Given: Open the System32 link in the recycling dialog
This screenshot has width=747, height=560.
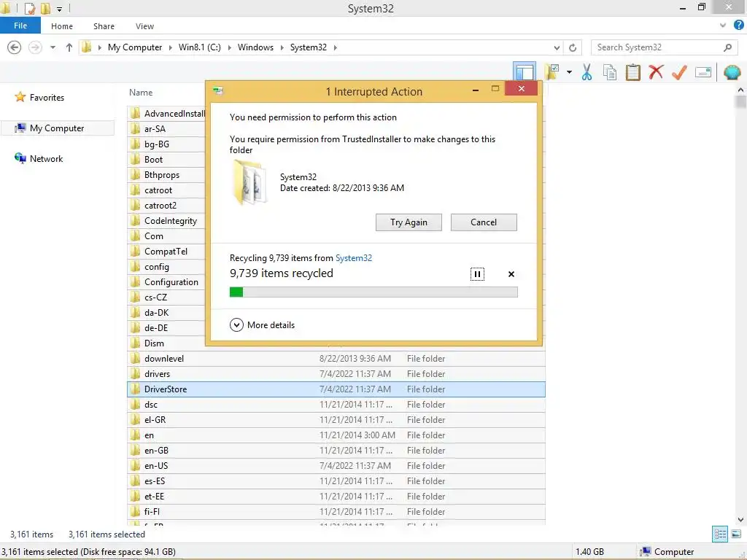Looking at the screenshot, I should [354, 257].
